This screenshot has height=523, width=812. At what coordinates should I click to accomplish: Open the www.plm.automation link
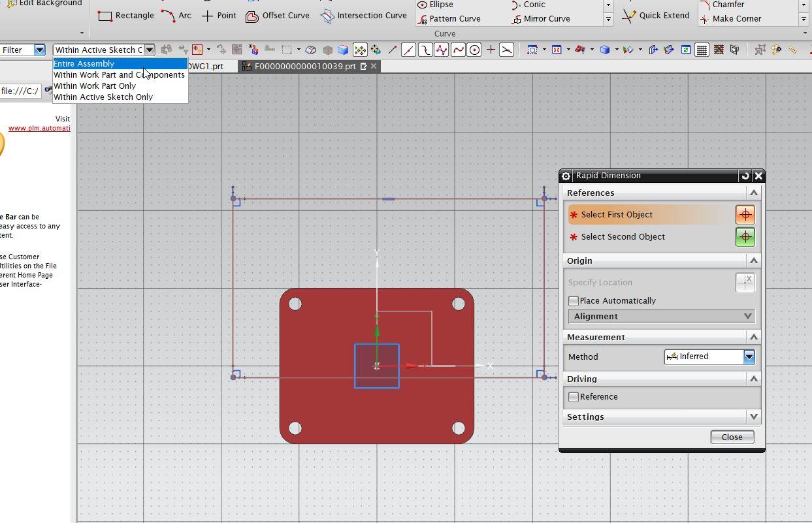(x=39, y=128)
